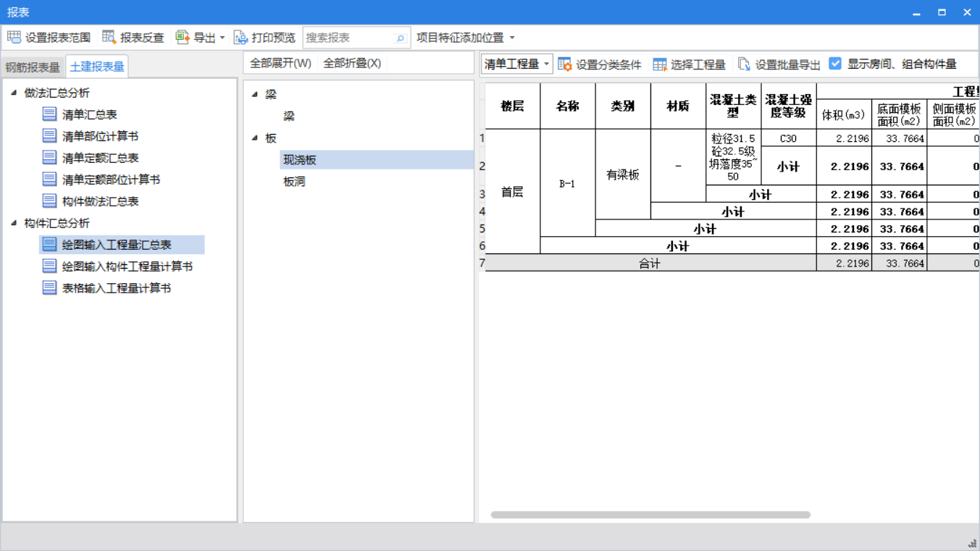Open the 绘图输入构件工程量计算书 report

click(127, 266)
